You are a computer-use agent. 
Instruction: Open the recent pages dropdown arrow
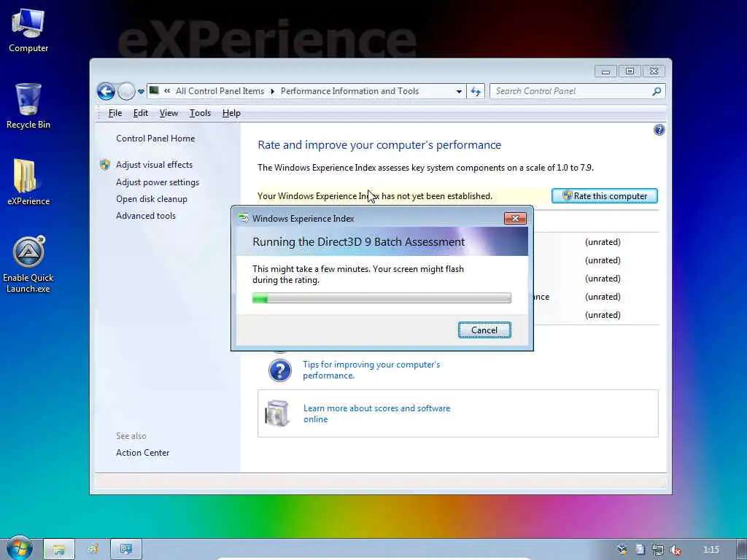(x=141, y=91)
